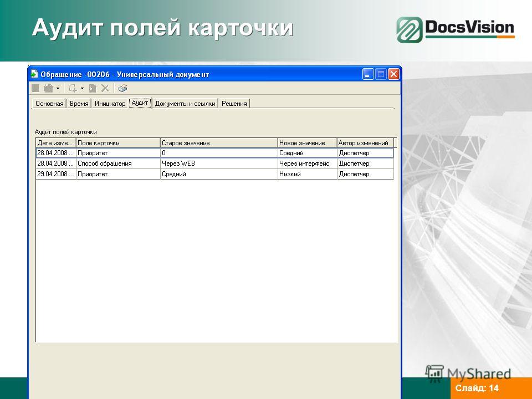Click the DocsVision logo on the slide

tap(456, 29)
